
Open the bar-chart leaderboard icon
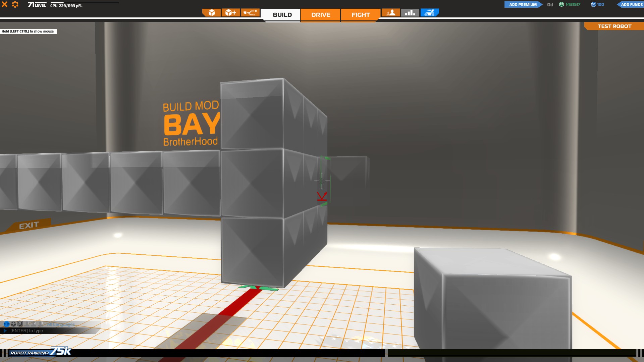(410, 13)
